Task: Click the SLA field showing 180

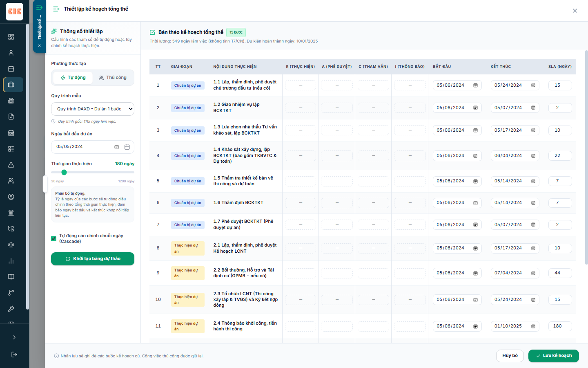Action: 560,326
